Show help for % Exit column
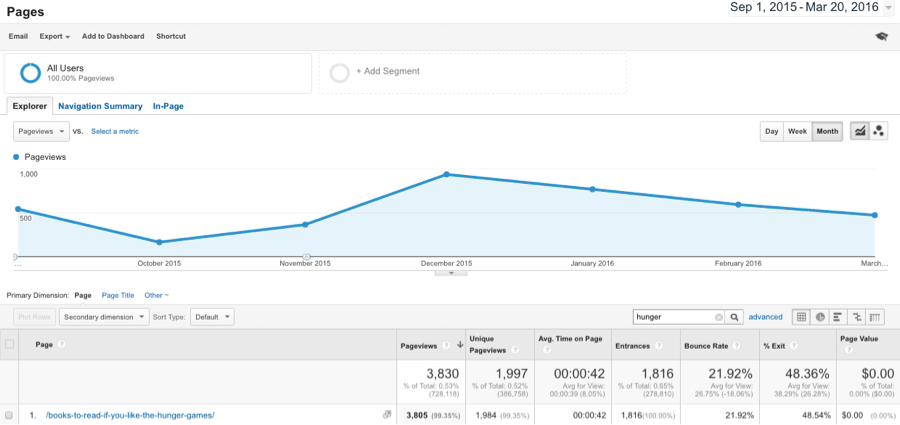This screenshot has width=900, height=425. pyautogui.click(x=794, y=346)
